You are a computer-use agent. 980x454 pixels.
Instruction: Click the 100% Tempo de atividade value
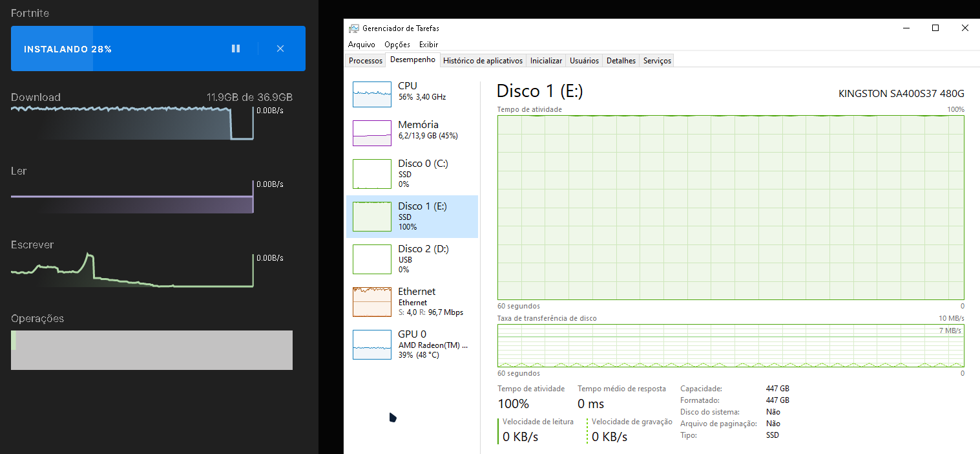(x=514, y=404)
